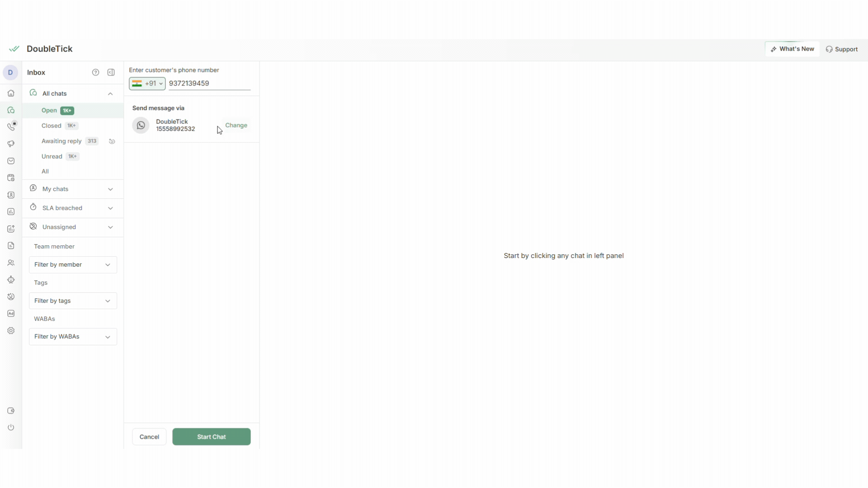This screenshot has width=868, height=488.
Task: Click the Start Chat button
Action: pyautogui.click(x=211, y=437)
